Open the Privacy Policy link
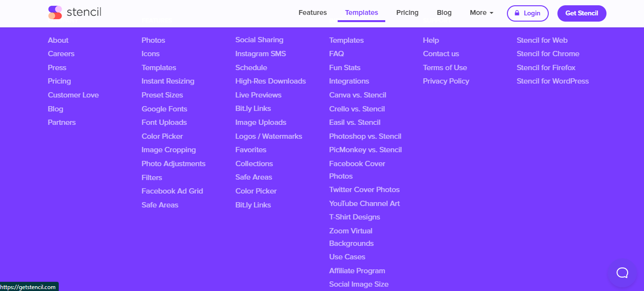This screenshot has width=644, height=291. 446,81
